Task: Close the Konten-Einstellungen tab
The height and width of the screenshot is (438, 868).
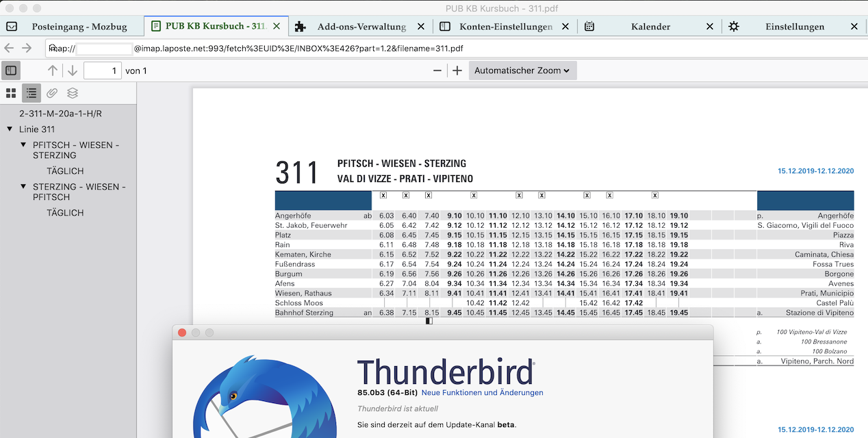Action: [565, 27]
